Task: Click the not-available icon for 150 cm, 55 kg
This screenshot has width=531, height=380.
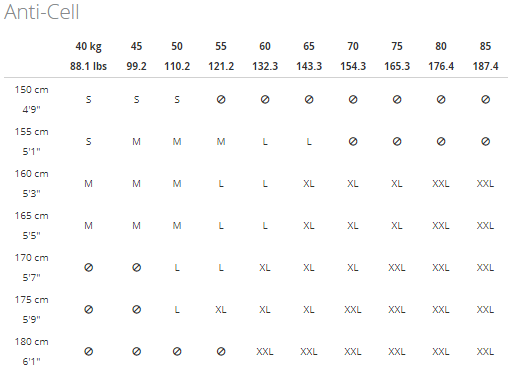Action: (221, 100)
